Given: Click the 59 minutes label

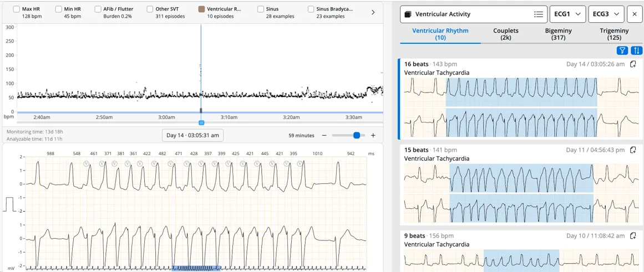Looking at the screenshot, I should [x=302, y=135].
